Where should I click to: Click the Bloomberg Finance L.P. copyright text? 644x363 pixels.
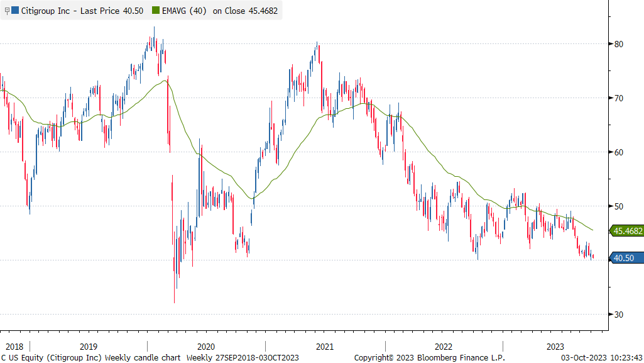(x=430, y=358)
